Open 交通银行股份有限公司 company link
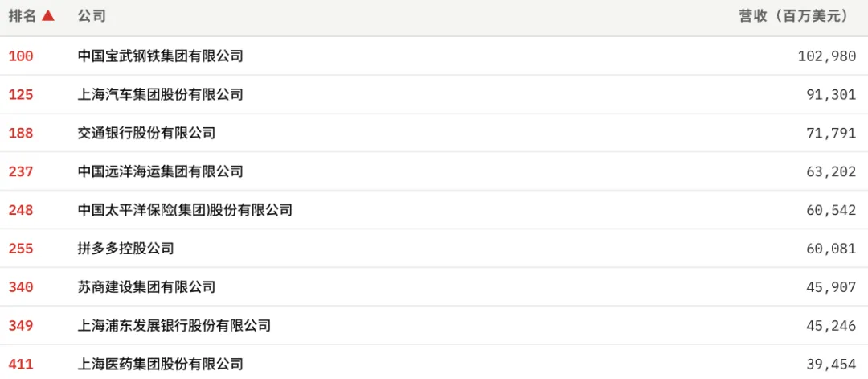The height and width of the screenshot is (379, 868). click(x=147, y=133)
